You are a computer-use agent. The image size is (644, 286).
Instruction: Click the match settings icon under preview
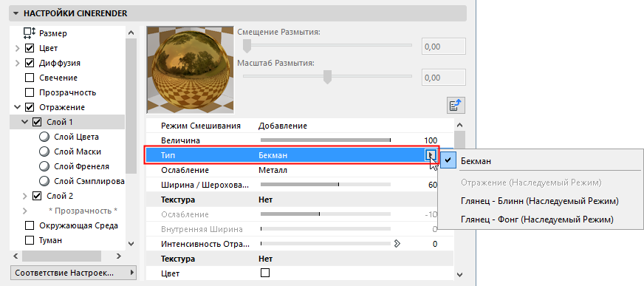pyautogui.click(x=456, y=106)
